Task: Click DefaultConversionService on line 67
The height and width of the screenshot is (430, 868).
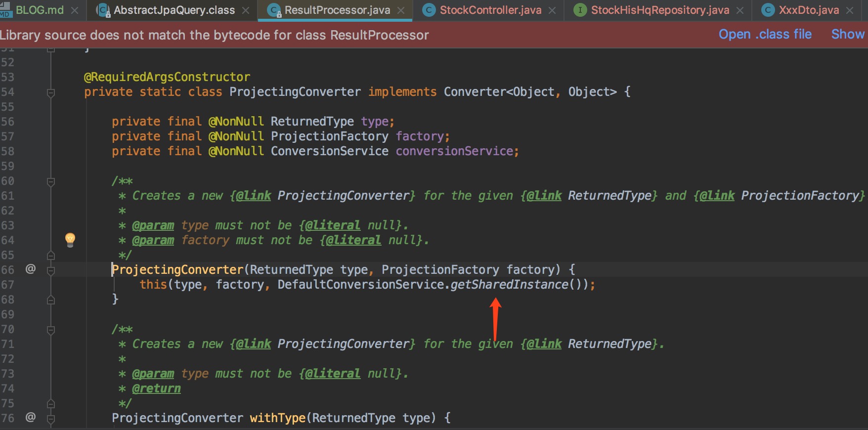Action: click(x=360, y=285)
